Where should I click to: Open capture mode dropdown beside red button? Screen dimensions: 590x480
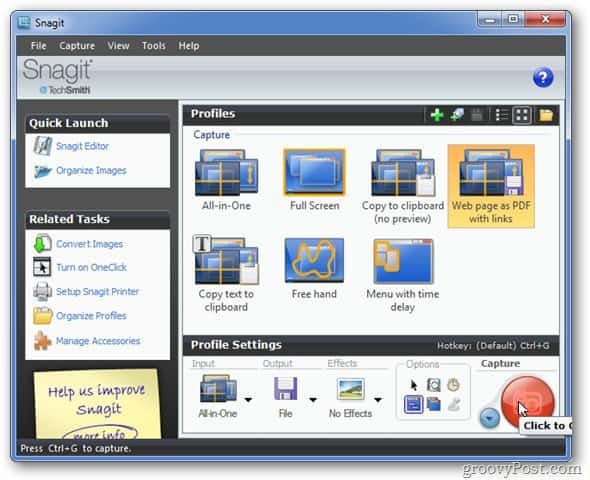[x=489, y=418]
